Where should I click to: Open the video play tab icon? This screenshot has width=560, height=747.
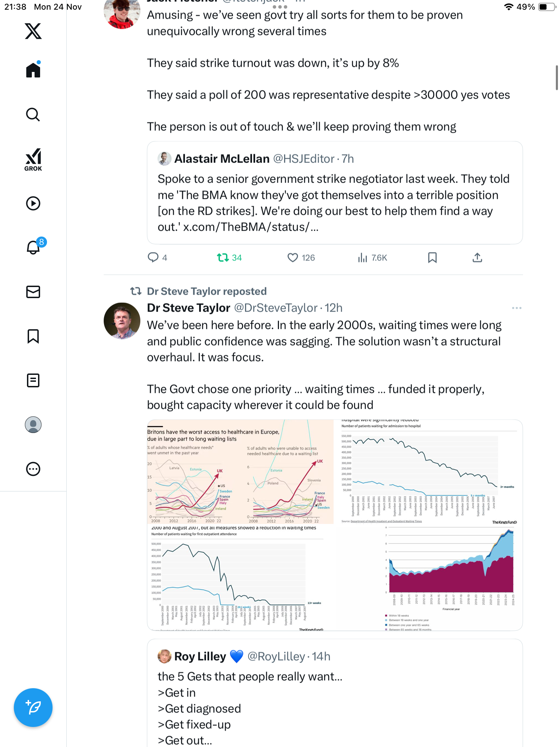(33, 203)
